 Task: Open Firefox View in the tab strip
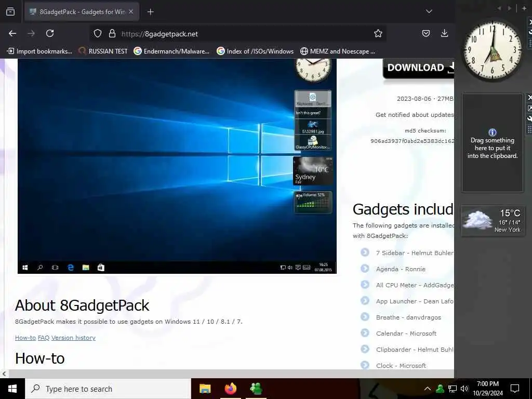pyautogui.click(x=10, y=12)
